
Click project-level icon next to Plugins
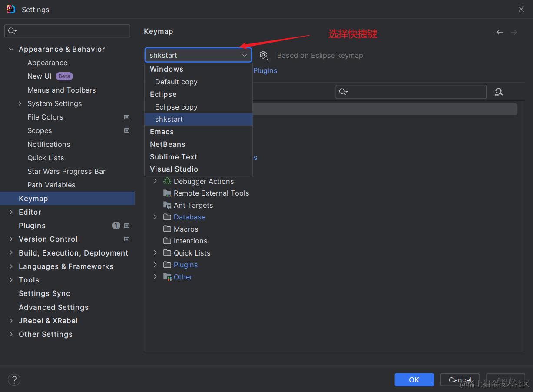(127, 226)
